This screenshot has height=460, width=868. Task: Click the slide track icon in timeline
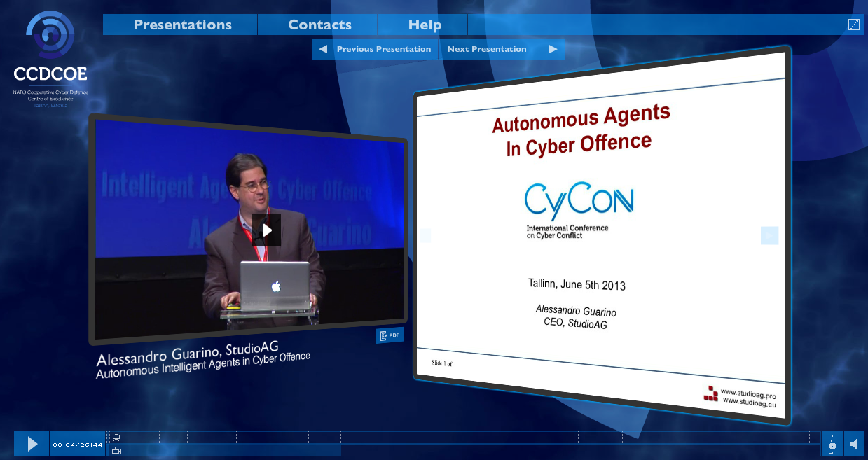(x=116, y=437)
